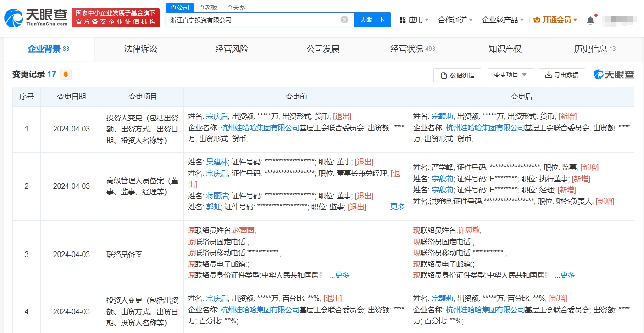Expand the 企业级产品 dropdown
Screen dimensions: 644x333
pyautogui.click(x=503, y=20)
